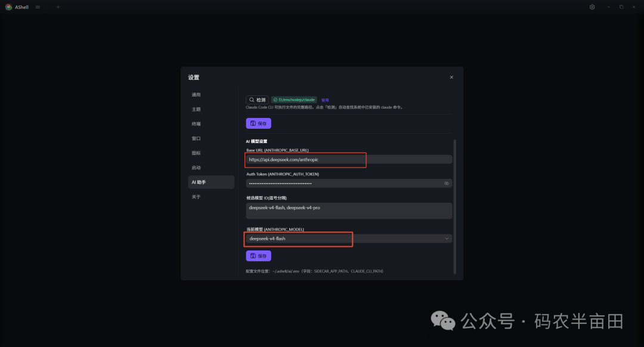Save the Claude CLI path with upper 保存
644x347 pixels.
258,123
